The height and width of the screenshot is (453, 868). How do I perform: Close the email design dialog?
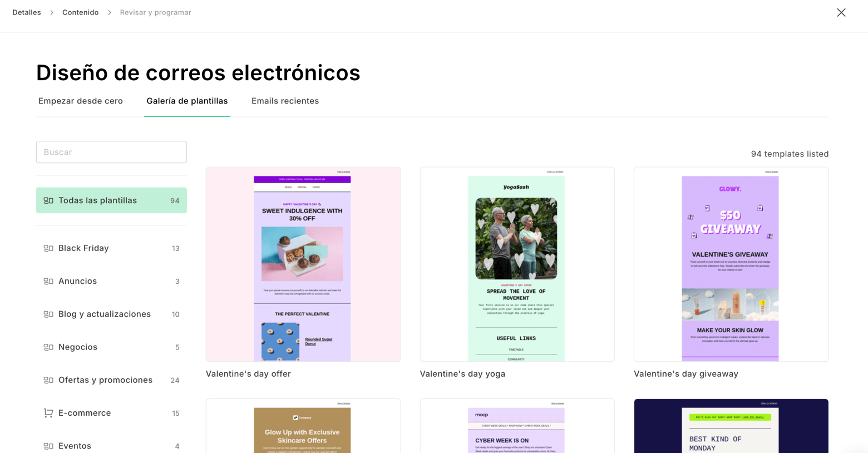click(x=841, y=12)
